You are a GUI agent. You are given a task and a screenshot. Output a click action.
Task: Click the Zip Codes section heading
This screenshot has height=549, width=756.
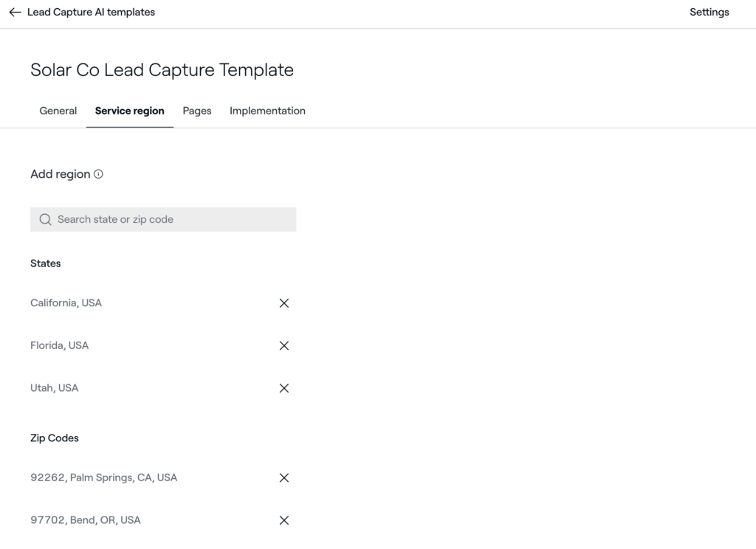tap(55, 438)
